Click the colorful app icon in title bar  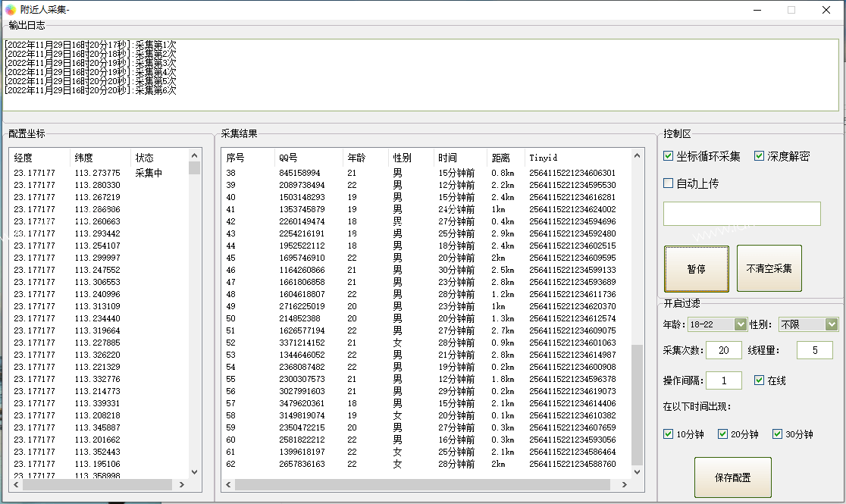click(x=11, y=10)
